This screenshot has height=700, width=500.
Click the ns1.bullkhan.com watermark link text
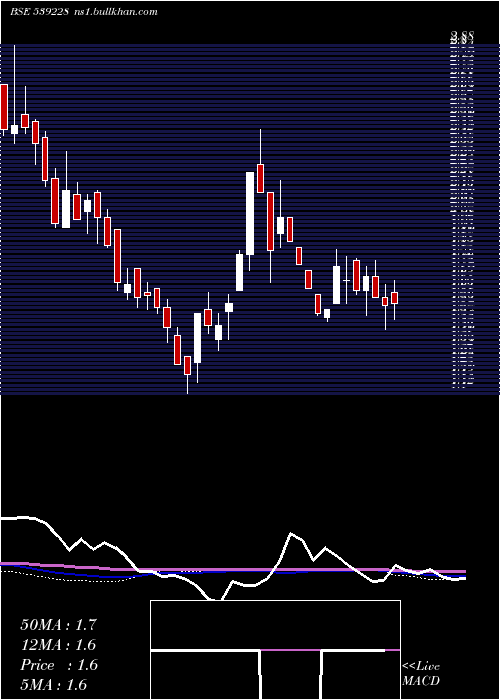pos(115,12)
